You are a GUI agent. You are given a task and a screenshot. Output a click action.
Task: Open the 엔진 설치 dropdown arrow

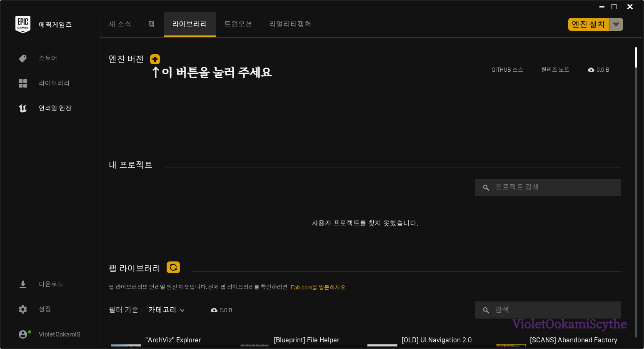[616, 24]
